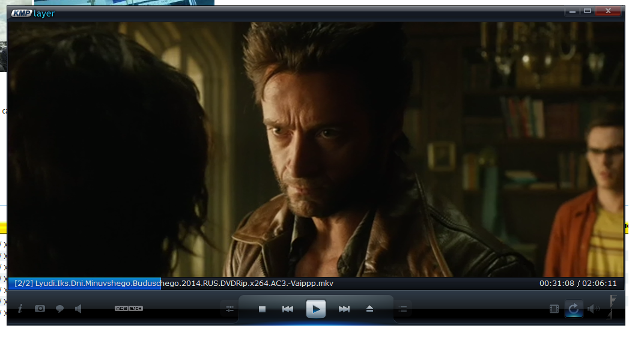The width and height of the screenshot is (644, 346).
Task: Toggle the repeat circular arrow button
Action: click(573, 309)
